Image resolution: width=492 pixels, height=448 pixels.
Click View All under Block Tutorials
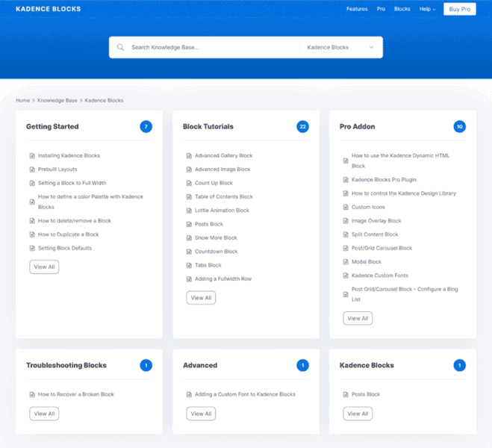pyautogui.click(x=201, y=298)
